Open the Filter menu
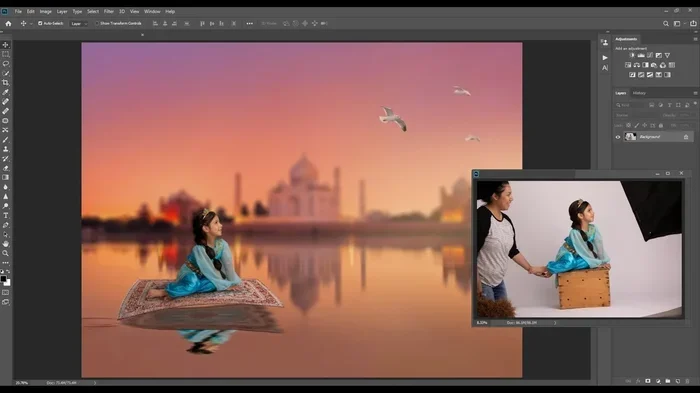 tap(108, 12)
